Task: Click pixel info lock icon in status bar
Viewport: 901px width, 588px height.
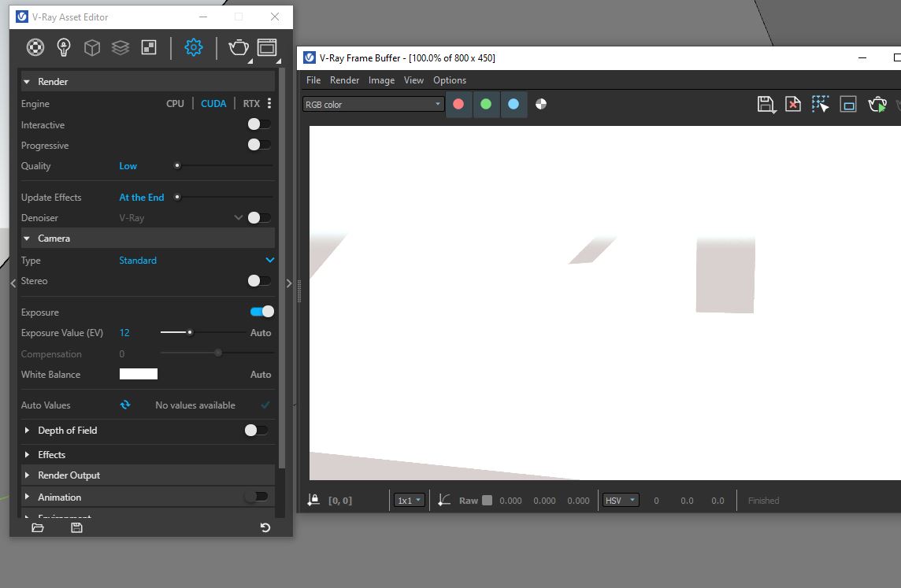Action: pos(313,500)
